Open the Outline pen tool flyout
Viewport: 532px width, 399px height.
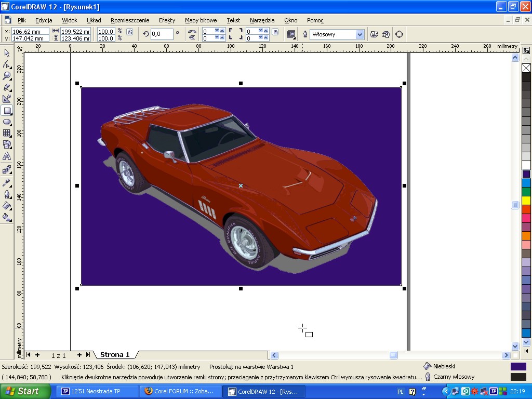[7, 194]
